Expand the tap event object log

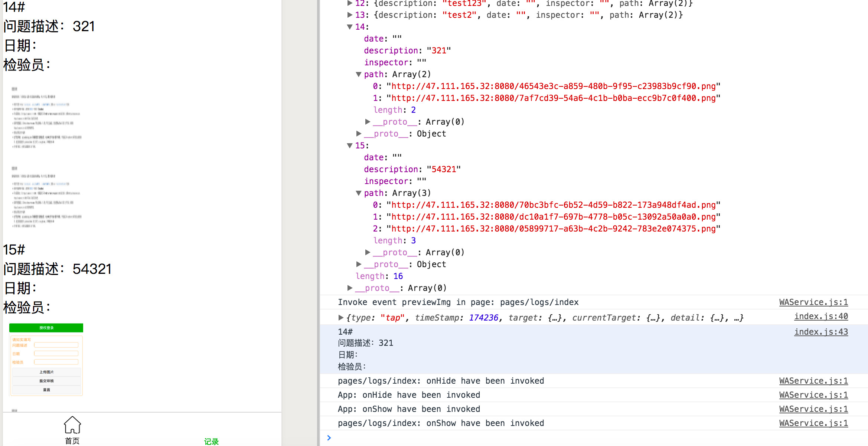tap(341, 318)
